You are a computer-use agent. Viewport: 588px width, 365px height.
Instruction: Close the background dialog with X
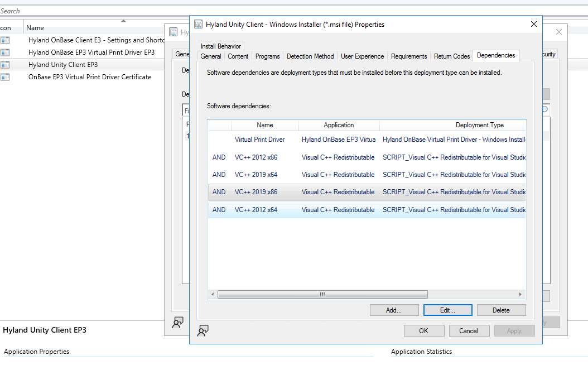pyautogui.click(x=559, y=32)
